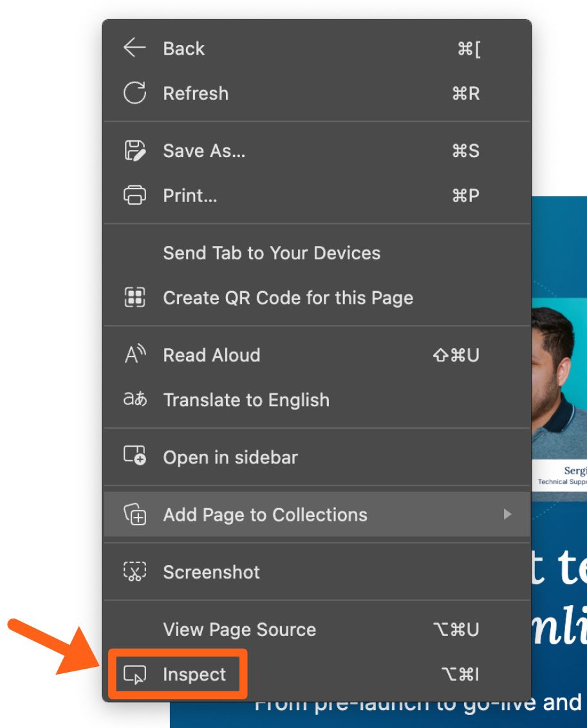Click the printer icon
This screenshot has width=587, height=728.
tap(135, 195)
